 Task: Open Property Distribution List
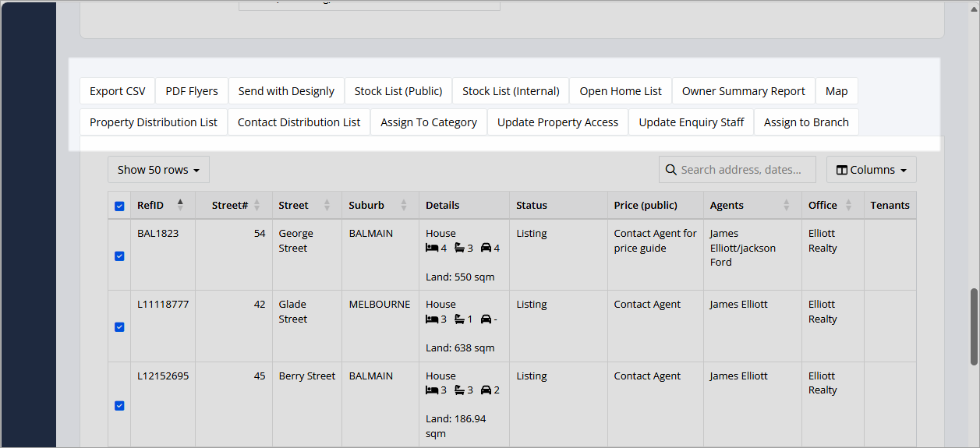click(154, 122)
